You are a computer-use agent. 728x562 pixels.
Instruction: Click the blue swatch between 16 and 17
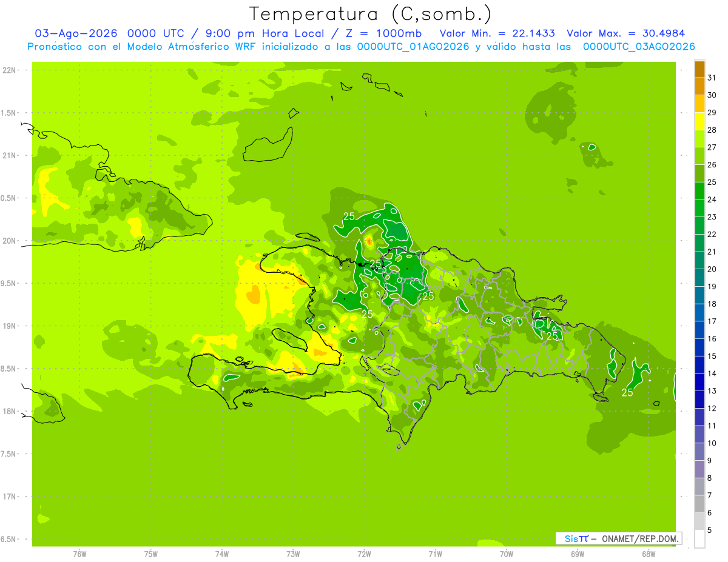pos(699,330)
